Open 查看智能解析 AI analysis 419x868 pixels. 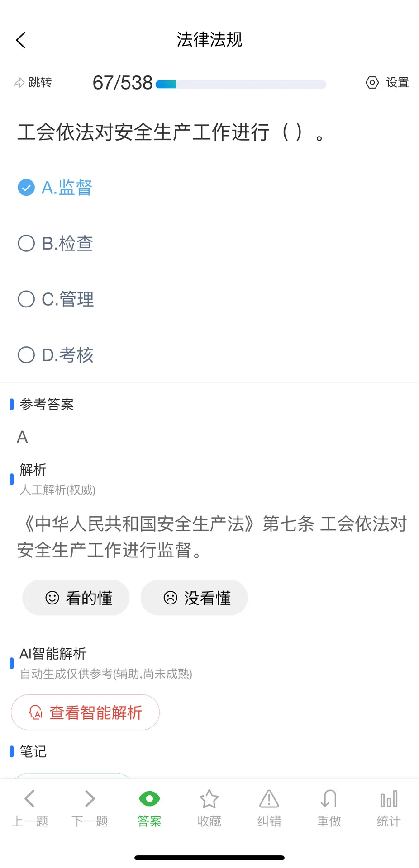click(86, 712)
